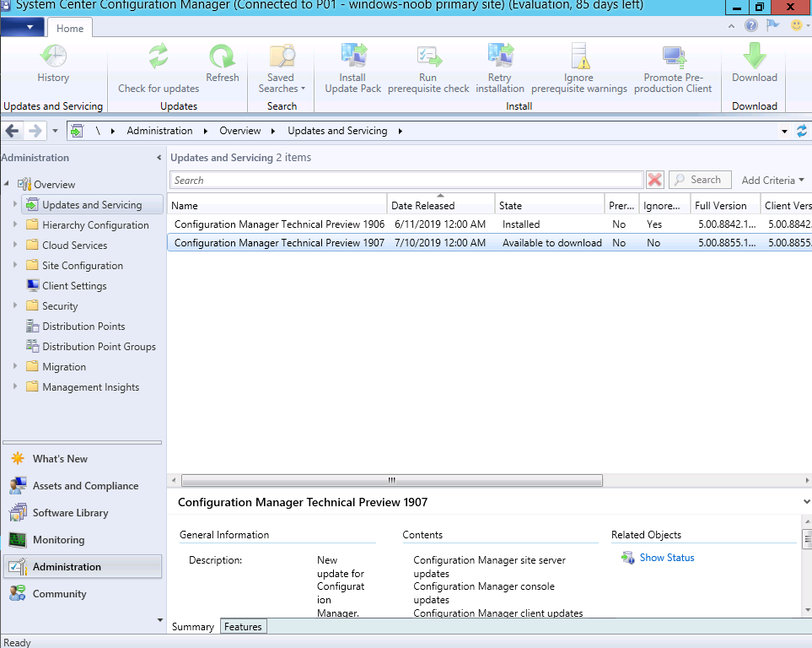Click the Search button
This screenshot has height=648, width=812.
(700, 180)
